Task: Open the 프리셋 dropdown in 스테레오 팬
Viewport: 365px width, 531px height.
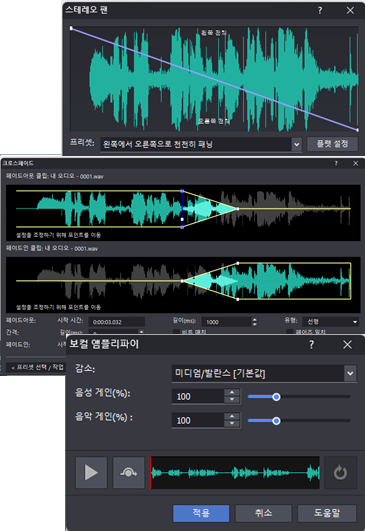Action: pos(201,144)
